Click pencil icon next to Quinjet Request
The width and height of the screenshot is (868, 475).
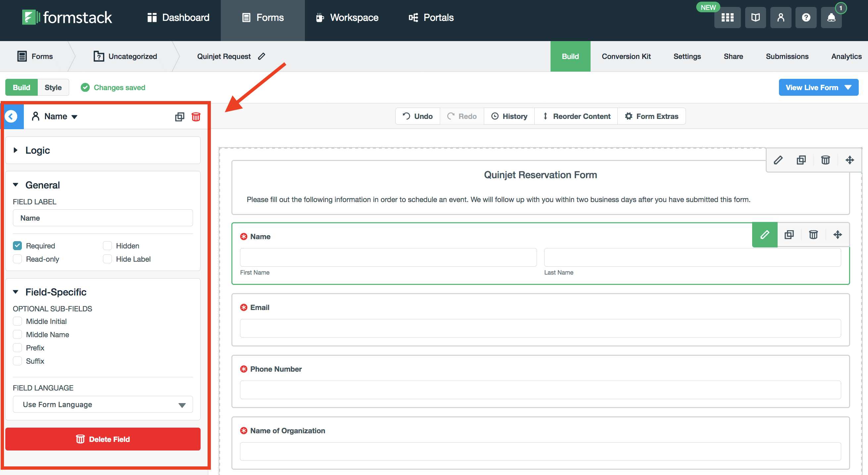tap(262, 56)
